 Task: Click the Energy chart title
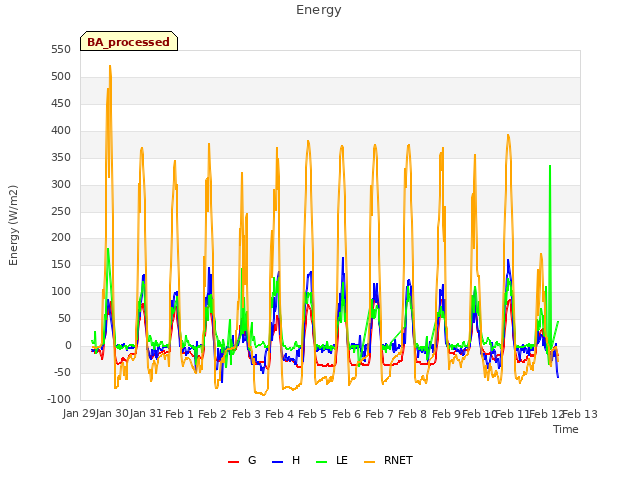click(319, 10)
